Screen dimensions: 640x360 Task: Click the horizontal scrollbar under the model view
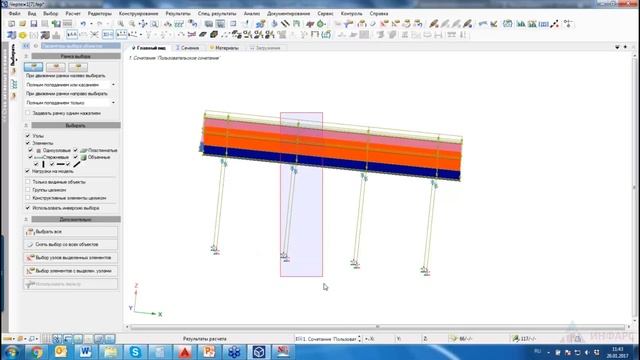(x=378, y=327)
